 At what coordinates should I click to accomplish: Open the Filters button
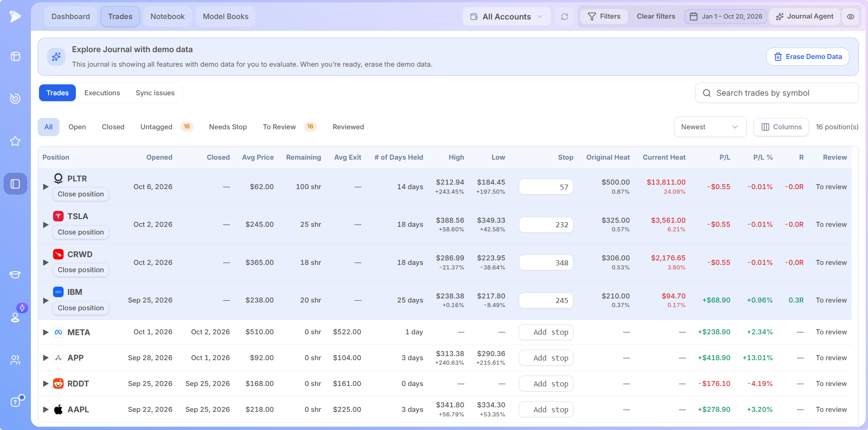[604, 17]
